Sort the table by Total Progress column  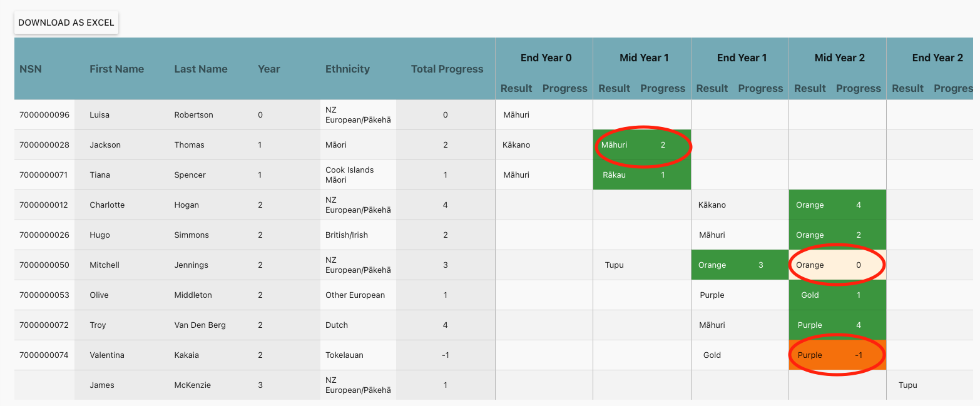click(x=446, y=69)
